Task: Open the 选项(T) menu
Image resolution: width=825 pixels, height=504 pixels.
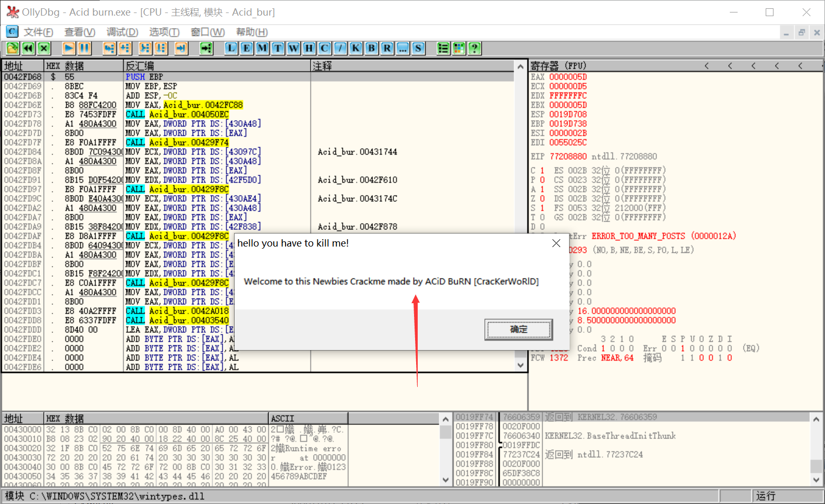Action: coord(164,32)
